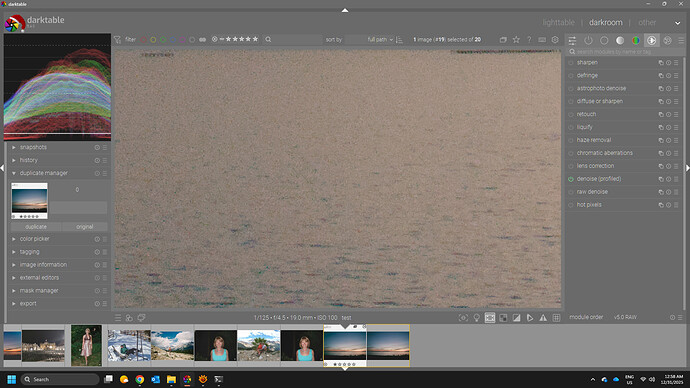Create new instance of sharpen module
The image size is (690, 388).
coord(661,63)
